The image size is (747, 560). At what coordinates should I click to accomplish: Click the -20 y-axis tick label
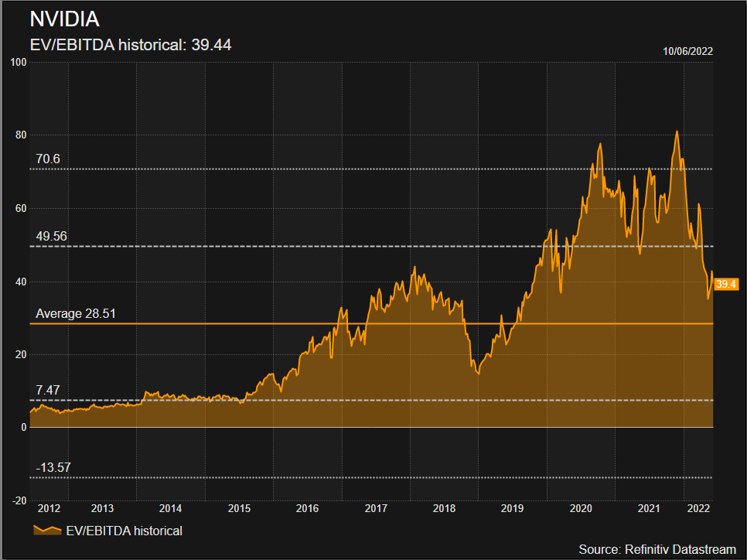[x=19, y=500]
